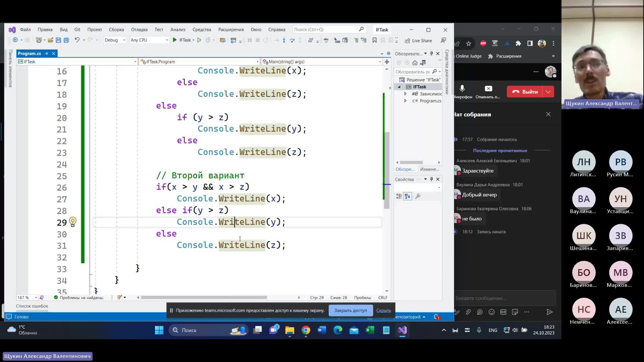Click the Increase indent icon in toolbar
The height and width of the screenshot is (362, 644).
click(345, 40)
